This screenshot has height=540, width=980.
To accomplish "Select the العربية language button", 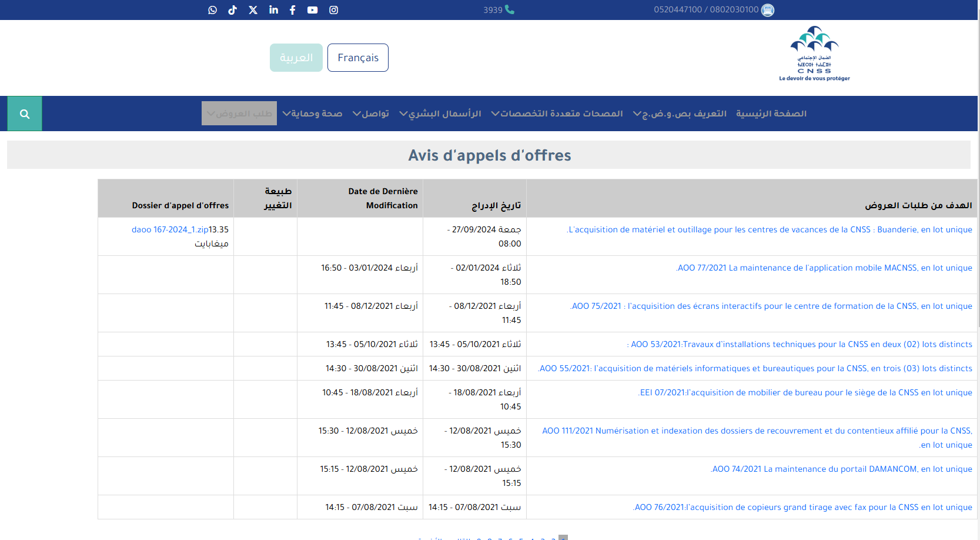I will (296, 58).
